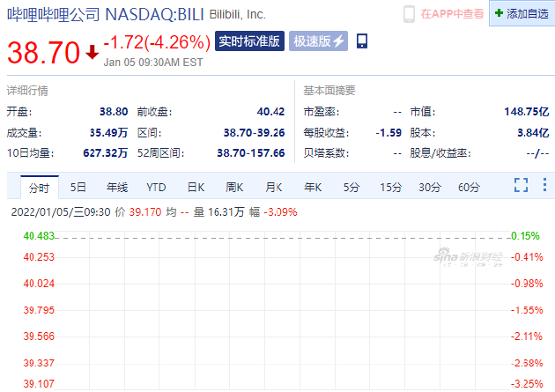
Task: Click the 贝塔系数 label
Action: (x=326, y=153)
